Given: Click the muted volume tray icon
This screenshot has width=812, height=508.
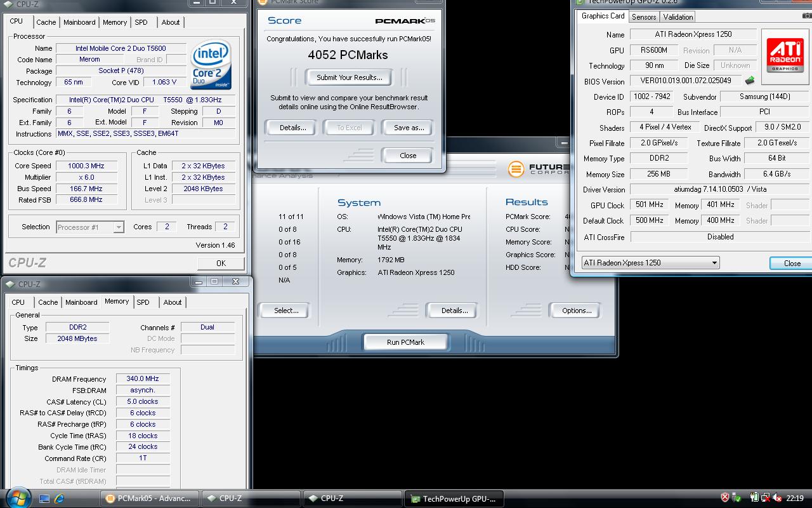Looking at the screenshot, I should (x=777, y=498).
